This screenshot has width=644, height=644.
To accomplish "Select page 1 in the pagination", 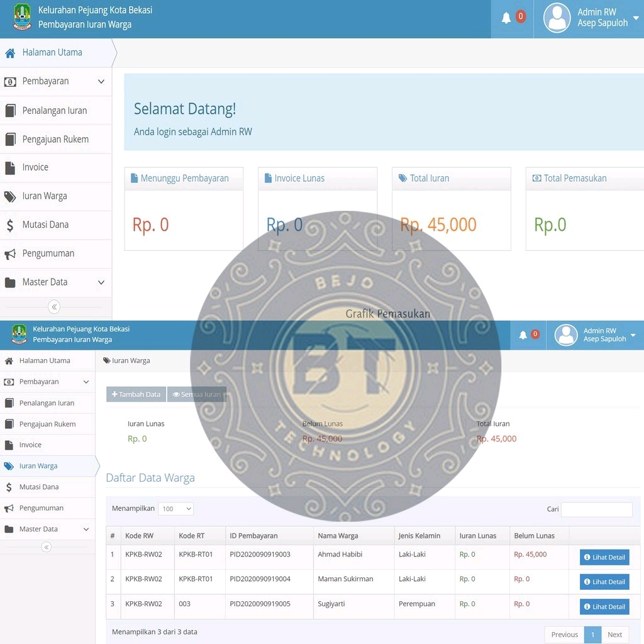I will tap(592, 635).
